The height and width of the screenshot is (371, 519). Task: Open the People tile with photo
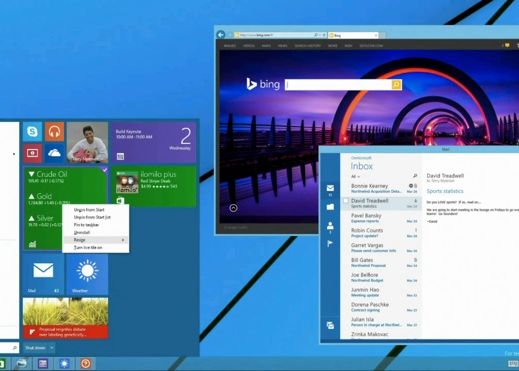(87, 142)
